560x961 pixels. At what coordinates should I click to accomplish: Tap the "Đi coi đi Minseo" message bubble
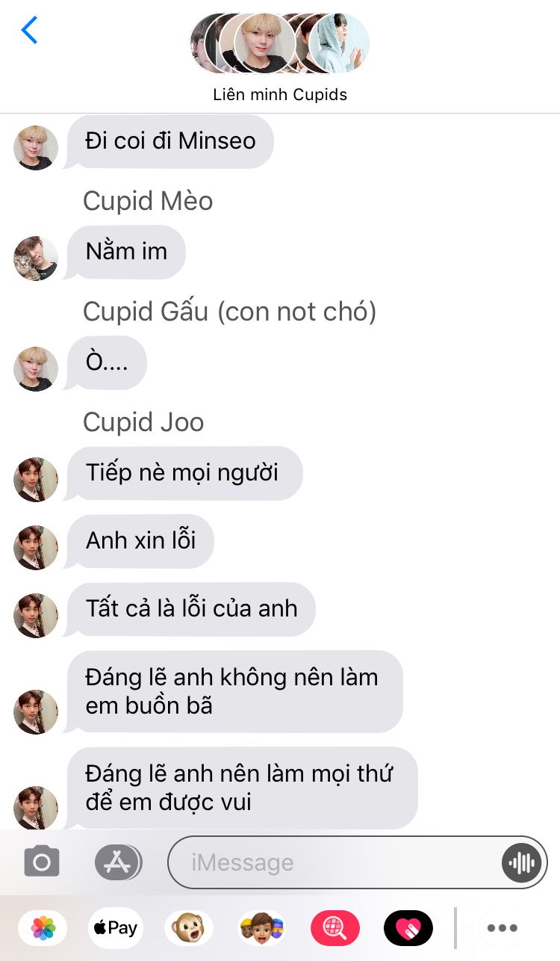[x=170, y=141]
